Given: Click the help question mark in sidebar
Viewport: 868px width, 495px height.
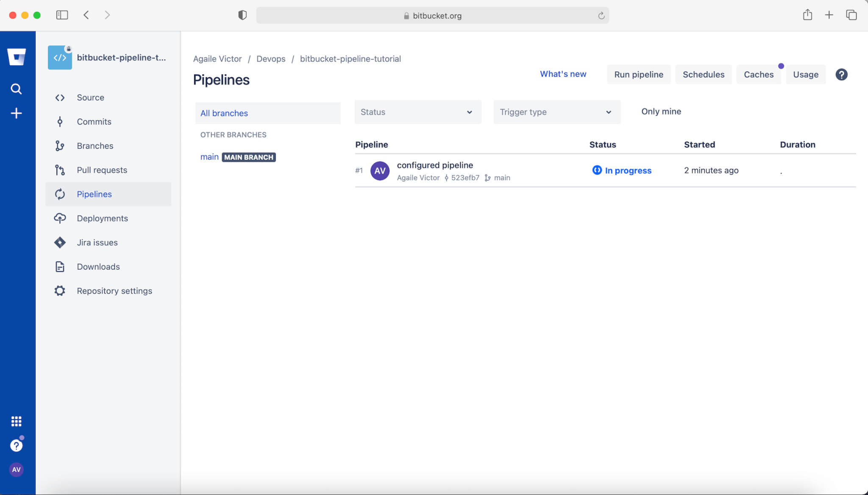Looking at the screenshot, I should tap(16, 445).
